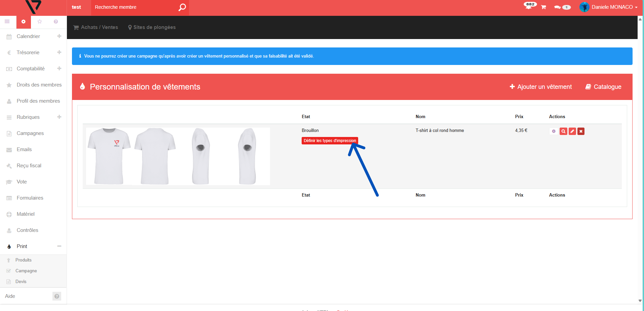
Task: Collapse the Print menu section
Action: click(x=59, y=246)
